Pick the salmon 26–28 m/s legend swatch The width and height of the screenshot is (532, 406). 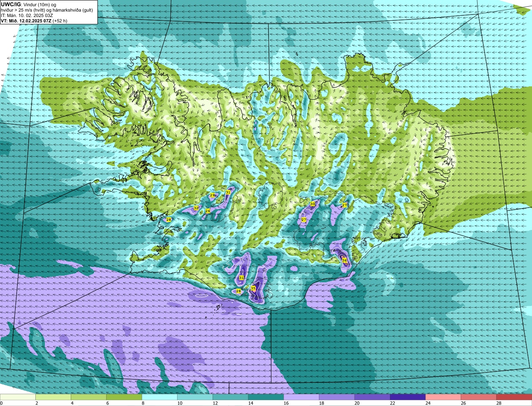479,397
